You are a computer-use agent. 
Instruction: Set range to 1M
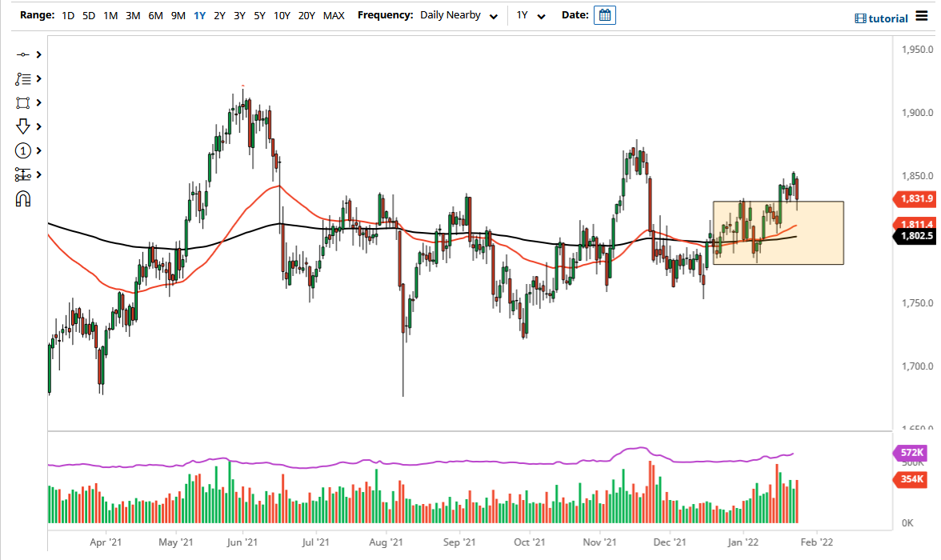point(110,16)
